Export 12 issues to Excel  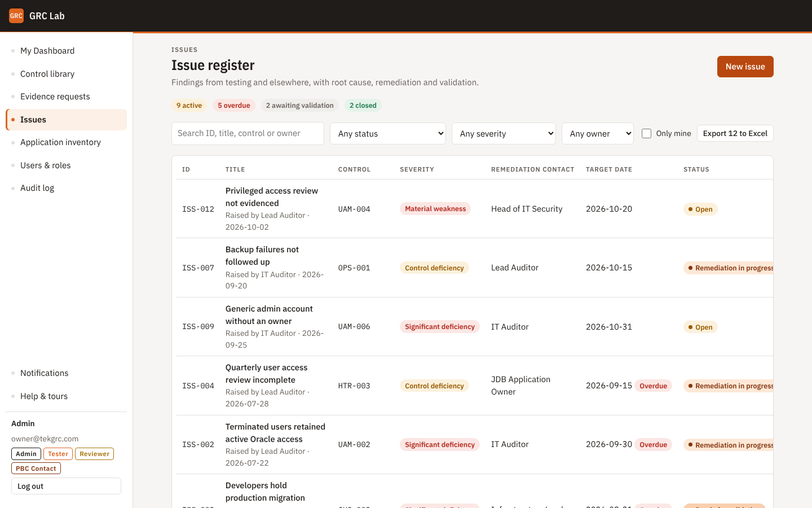[735, 134]
